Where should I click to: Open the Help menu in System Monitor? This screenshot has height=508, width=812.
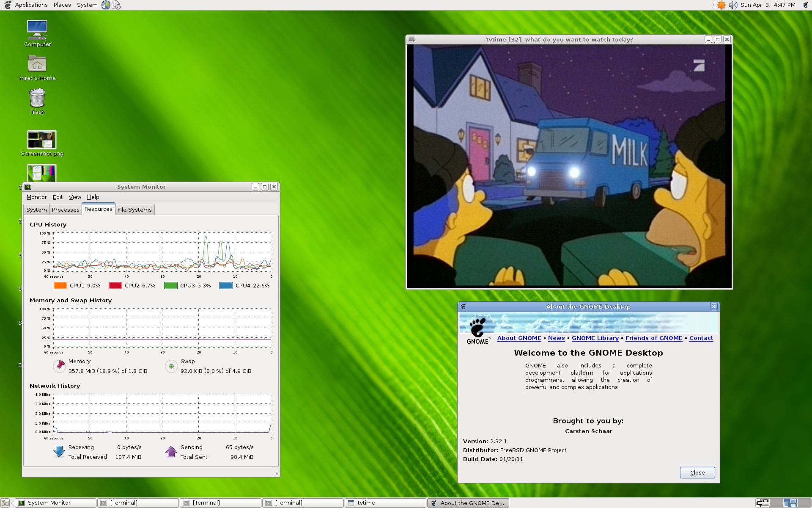(93, 197)
